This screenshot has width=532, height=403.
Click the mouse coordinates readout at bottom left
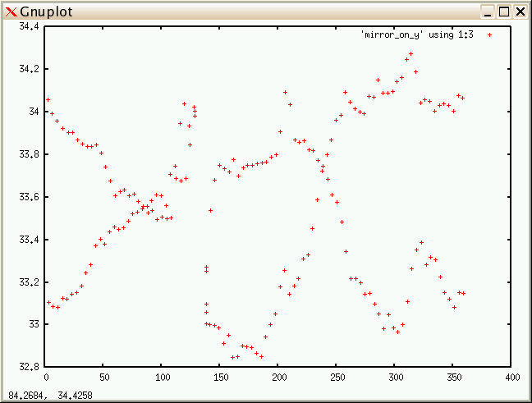(39, 396)
